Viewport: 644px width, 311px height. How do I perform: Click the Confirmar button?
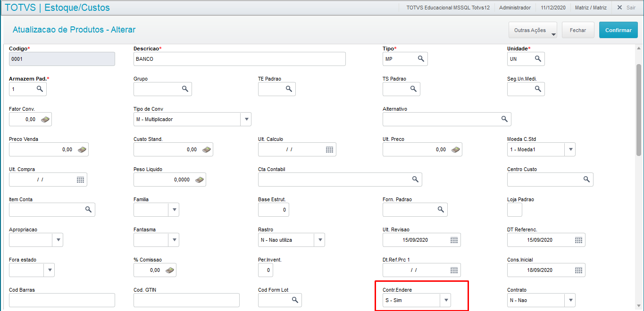point(619,30)
